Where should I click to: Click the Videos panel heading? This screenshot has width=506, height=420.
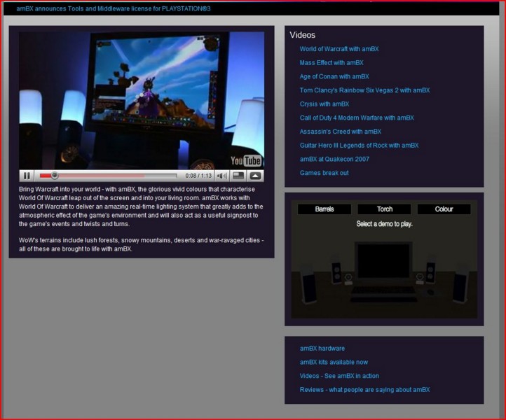tap(302, 35)
